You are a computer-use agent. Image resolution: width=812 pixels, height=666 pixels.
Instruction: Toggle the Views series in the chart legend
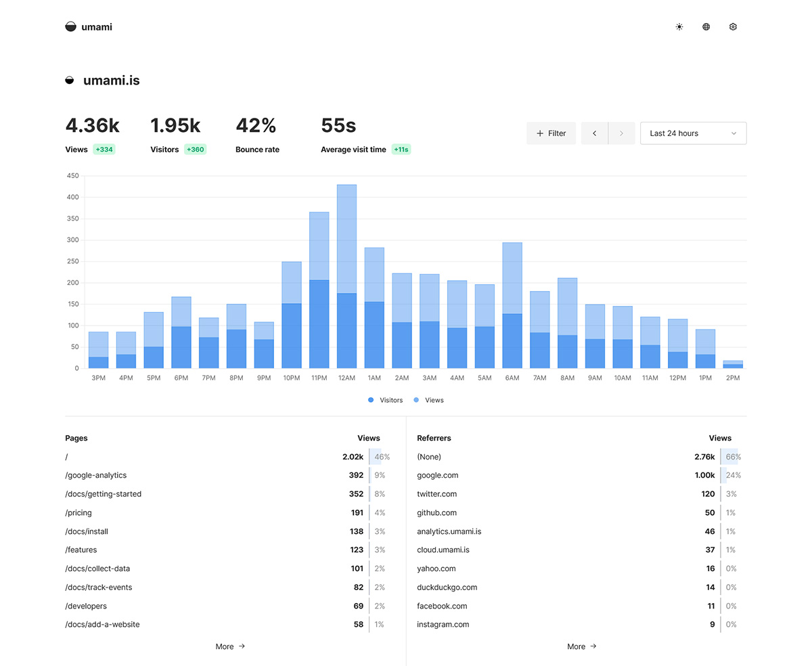428,400
